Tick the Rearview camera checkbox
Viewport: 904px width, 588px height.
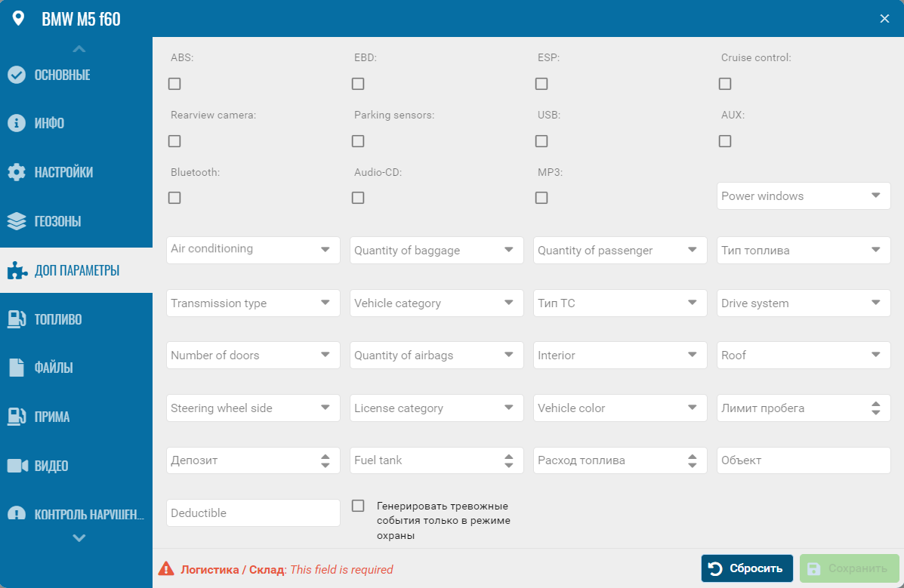(174, 141)
